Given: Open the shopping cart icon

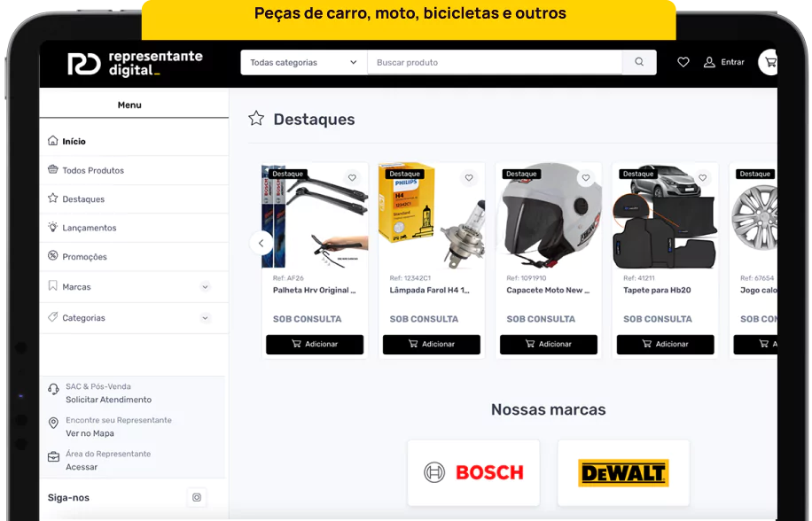Looking at the screenshot, I should [769, 62].
